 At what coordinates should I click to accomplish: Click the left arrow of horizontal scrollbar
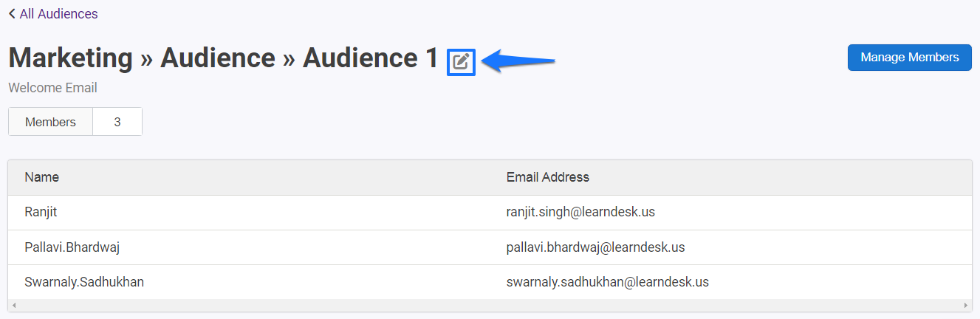click(13, 305)
